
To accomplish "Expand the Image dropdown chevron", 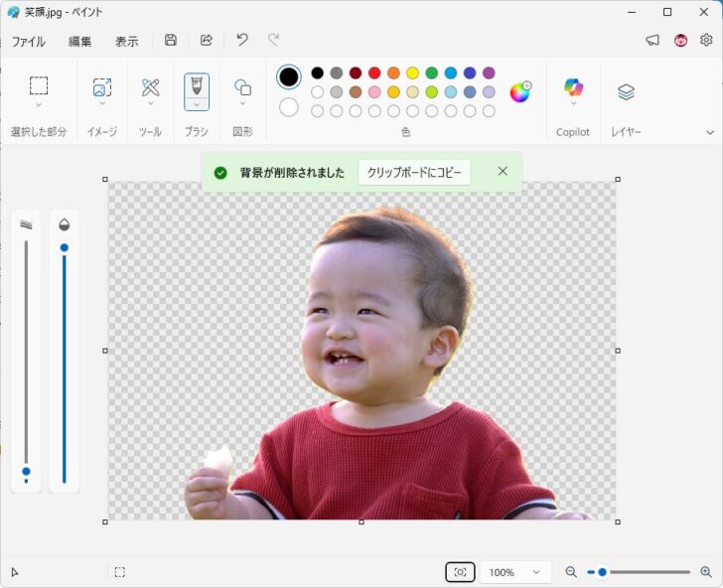I will point(102,103).
